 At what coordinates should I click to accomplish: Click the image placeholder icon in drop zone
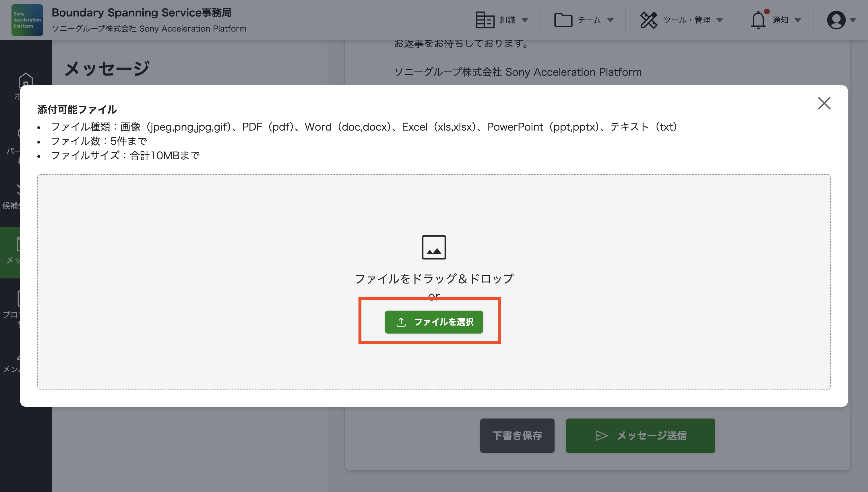tap(433, 247)
